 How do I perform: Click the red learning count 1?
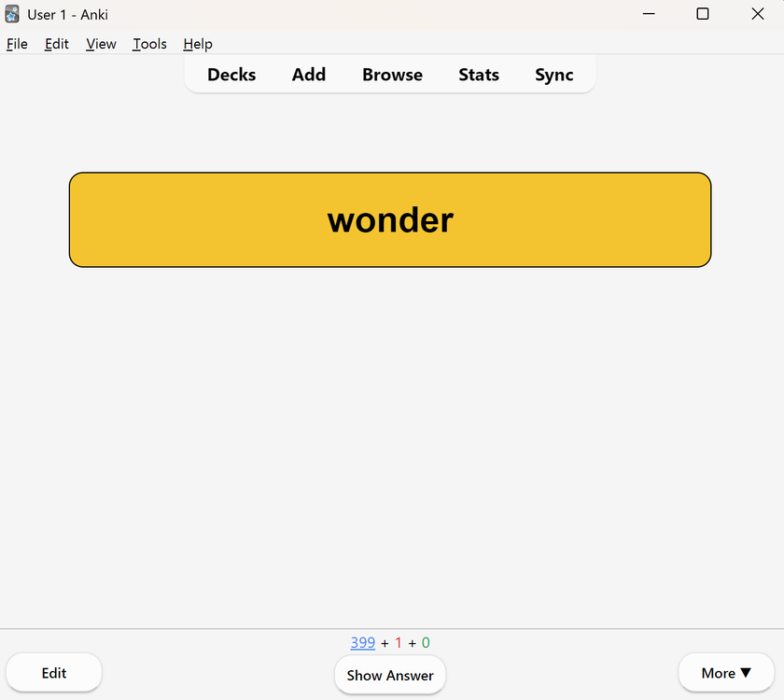[x=399, y=642]
